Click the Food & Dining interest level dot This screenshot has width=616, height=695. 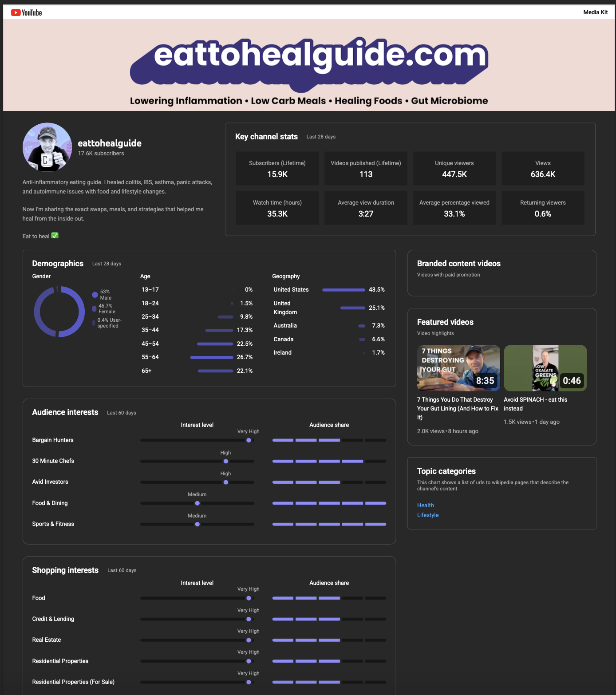pos(197,503)
